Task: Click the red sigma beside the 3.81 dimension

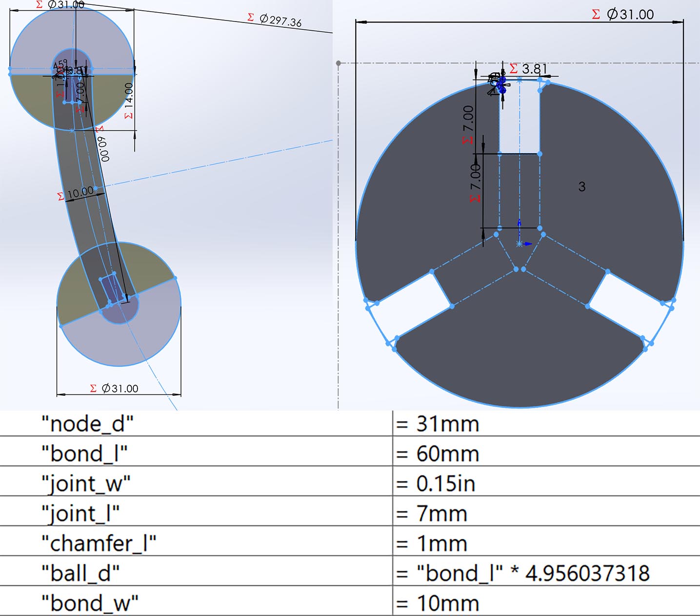Action: (x=514, y=69)
